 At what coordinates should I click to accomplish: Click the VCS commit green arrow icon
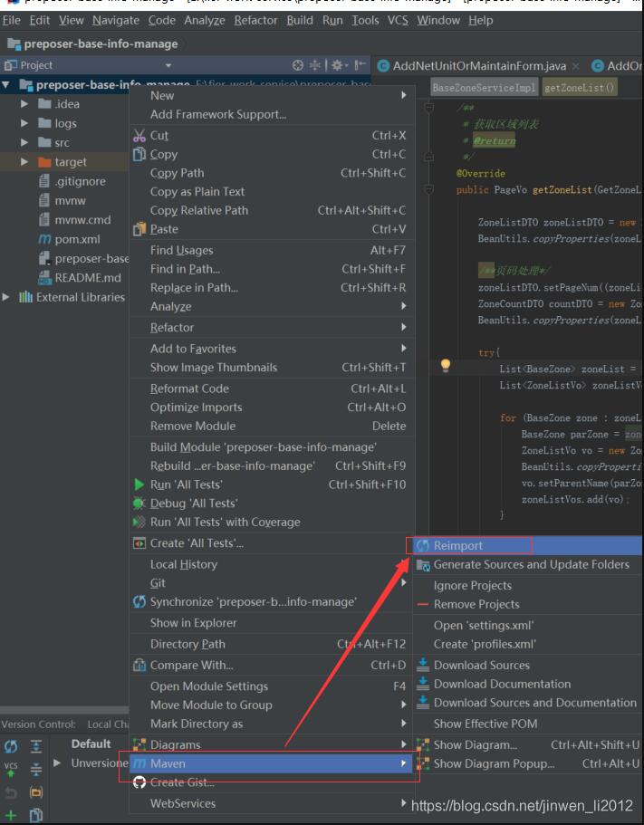[x=11, y=769]
